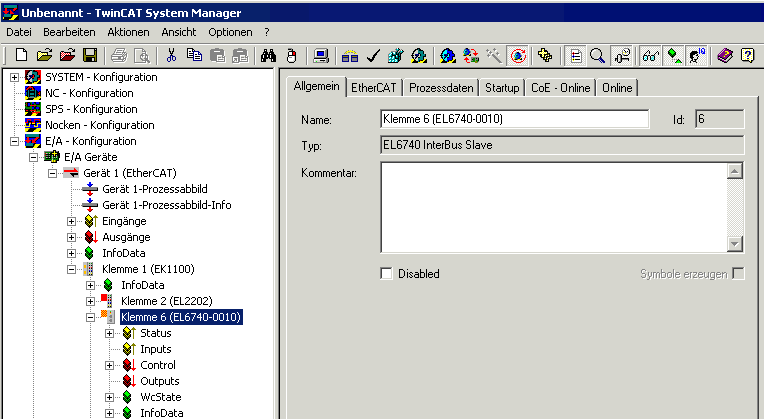Click the Scan devices magic wand icon
764x419 pixels.
coord(494,56)
